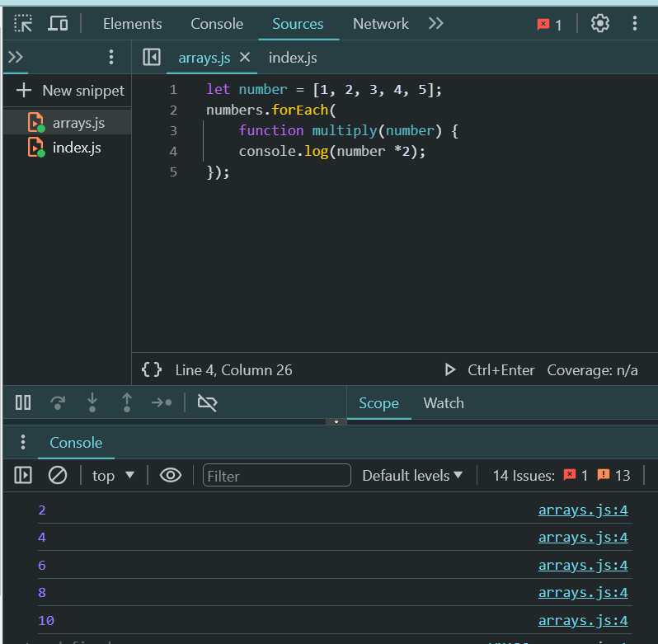Image resolution: width=658 pixels, height=644 pixels.
Task: Toggle the device toolbar icon
Action: pos(58,23)
